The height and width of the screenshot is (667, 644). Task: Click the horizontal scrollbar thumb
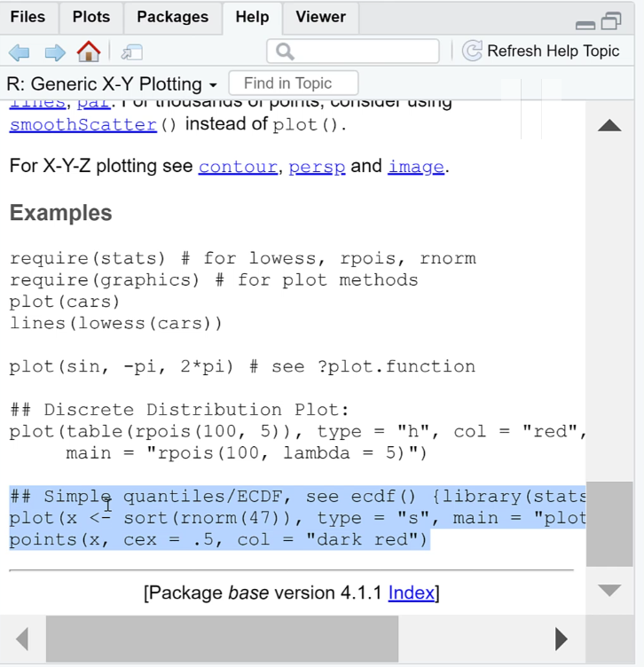[x=222, y=639]
